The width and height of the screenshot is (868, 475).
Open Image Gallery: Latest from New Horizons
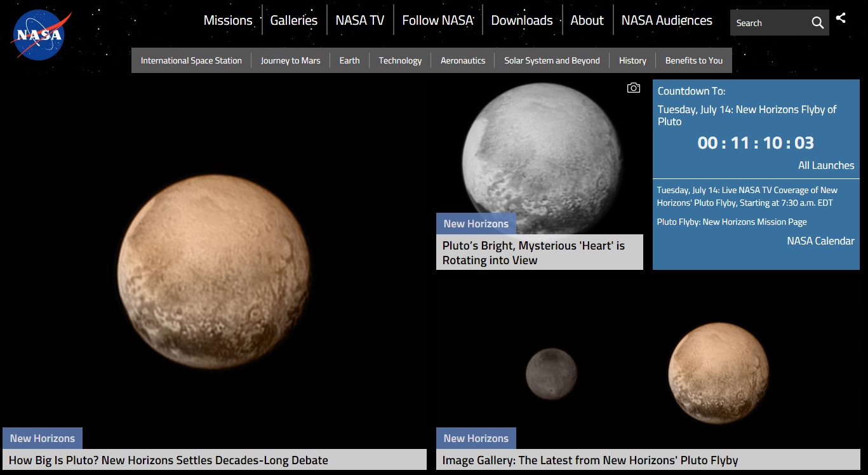point(590,460)
